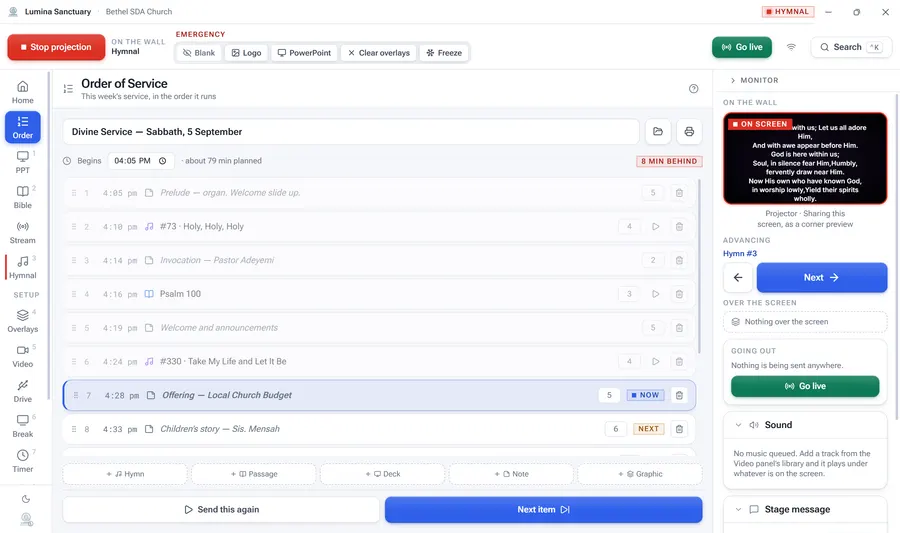Image resolution: width=900 pixels, height=533 pixels.
Task: Open a saved service with folder icon
Action: pos(658,131)
